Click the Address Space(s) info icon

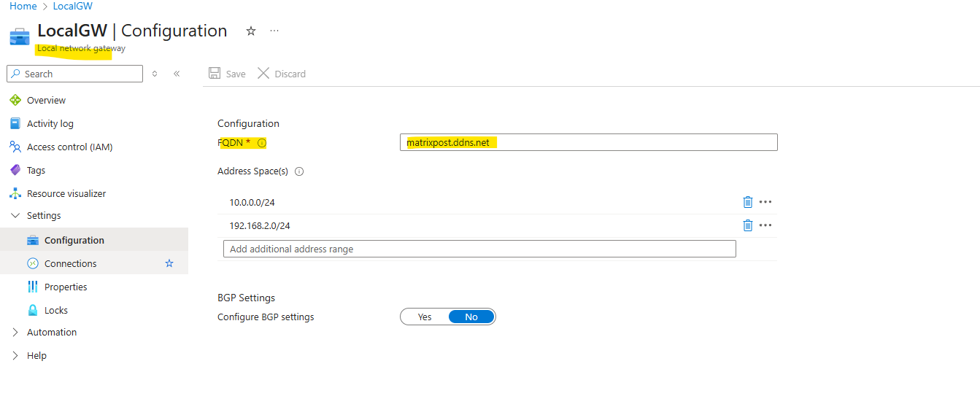(x=299, y=171)
